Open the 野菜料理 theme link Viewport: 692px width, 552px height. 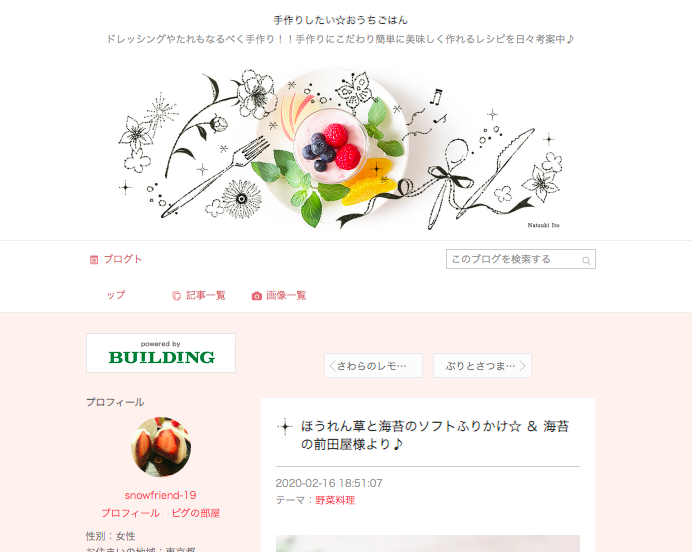pyautogui.click(x=335, y=500)
